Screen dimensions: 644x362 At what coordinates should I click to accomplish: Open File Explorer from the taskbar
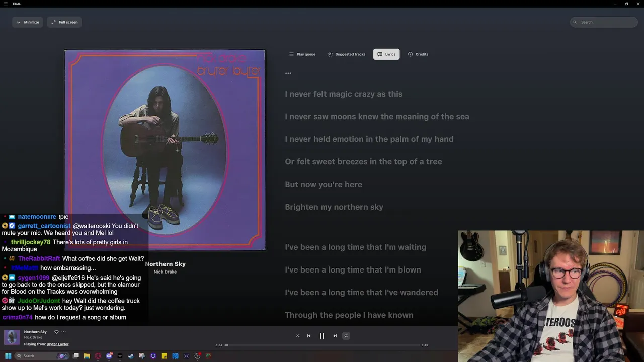(87, 356)
